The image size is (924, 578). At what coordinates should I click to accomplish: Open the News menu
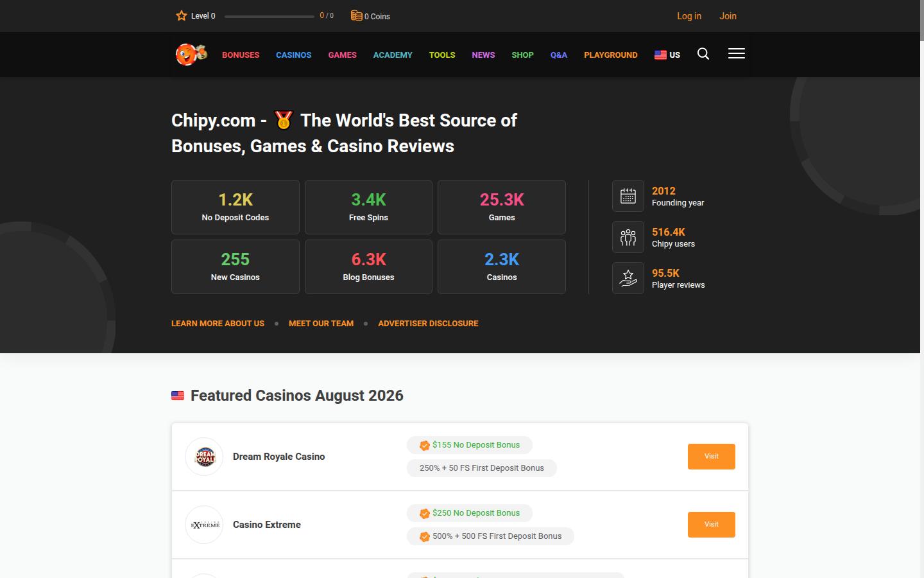(483, 55)
